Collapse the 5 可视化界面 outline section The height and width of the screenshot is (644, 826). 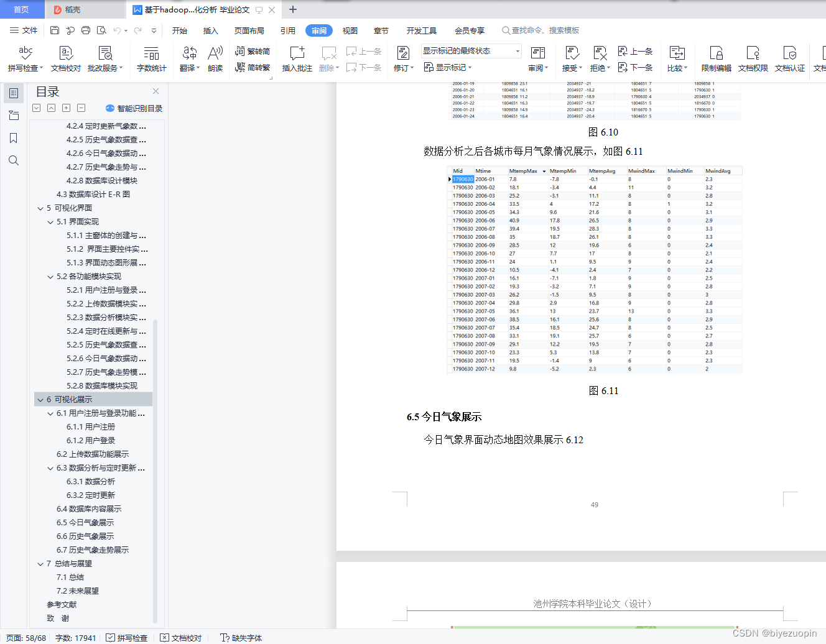click(x=40, y=208)
